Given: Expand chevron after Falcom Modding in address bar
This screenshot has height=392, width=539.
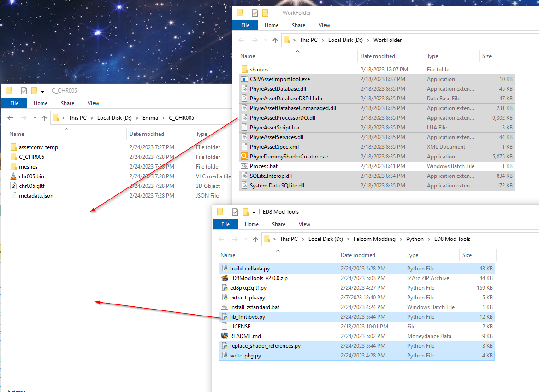Looking at the screenshot, I should pos(401,239).
